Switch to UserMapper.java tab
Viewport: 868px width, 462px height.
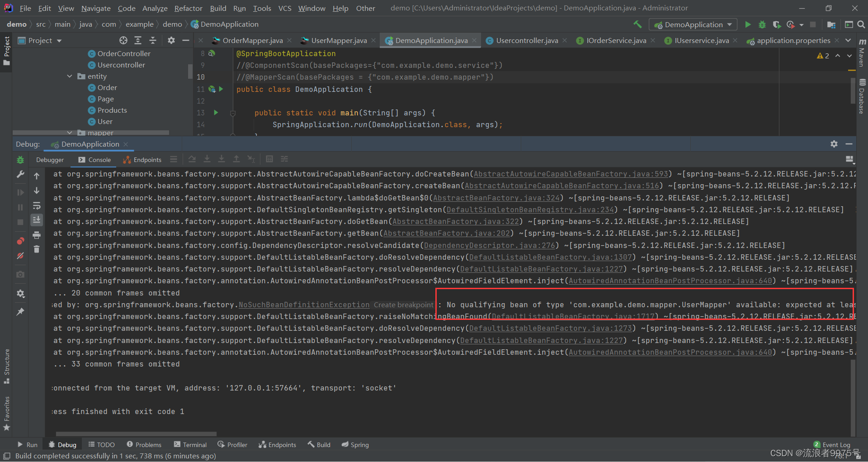[339, 40]
